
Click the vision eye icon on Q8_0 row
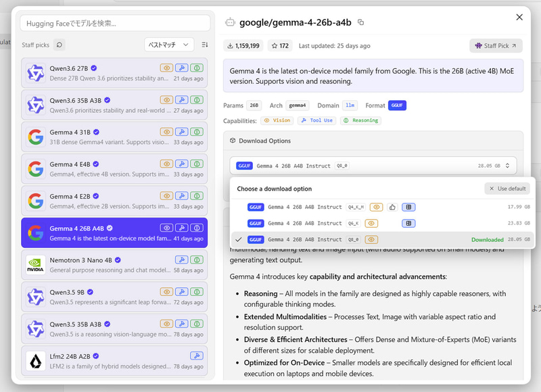(x=371, y=240)
